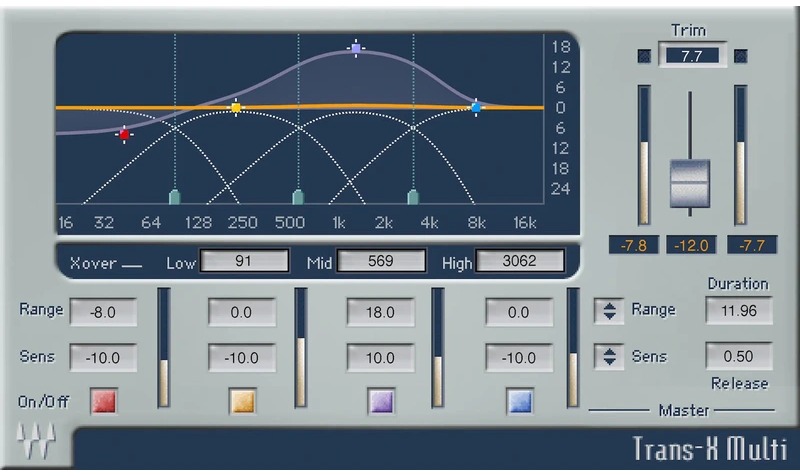Click the right output level meter

tap(740, 155)
